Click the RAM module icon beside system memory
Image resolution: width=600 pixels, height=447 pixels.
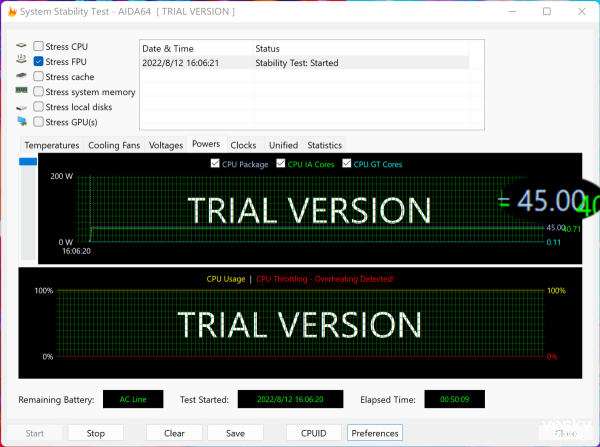pos(21,91)
